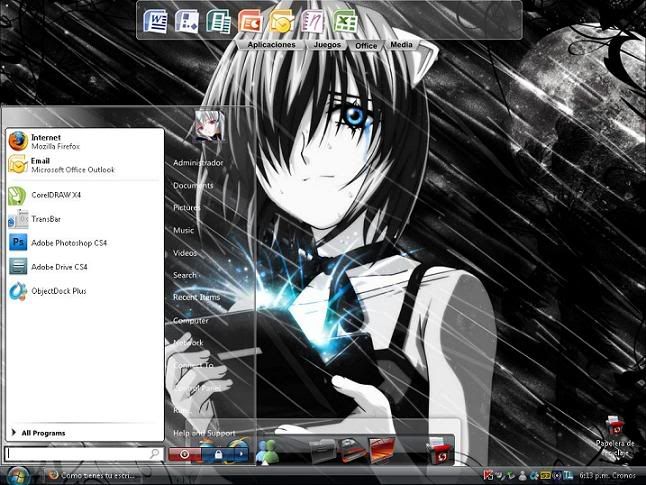The height and width of the screenshot is (485, 646).
Task: Launch OneNote from the Office dock
Action: tap(313, 21)
